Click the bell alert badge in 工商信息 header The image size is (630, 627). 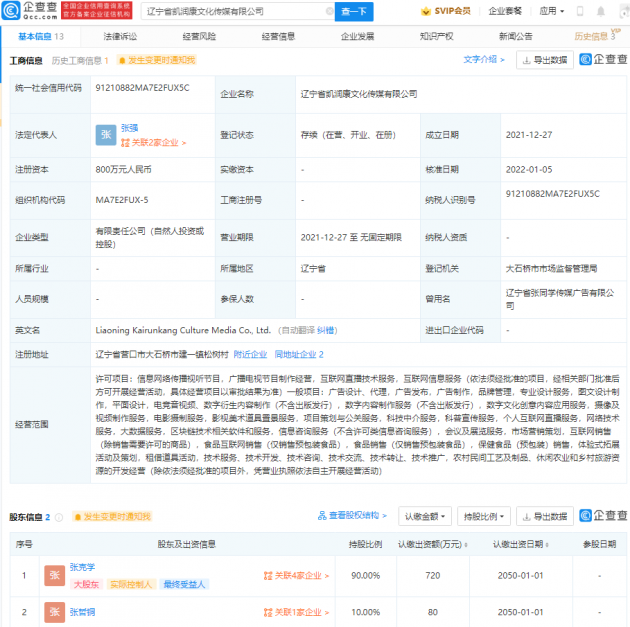(x=157, y=60)
